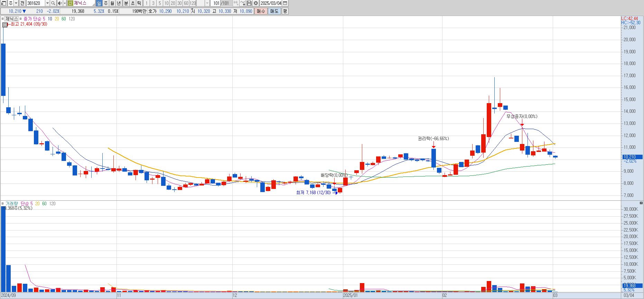Switch to 주 weekly period
This screenshot has height=299, width=644.
106,3
